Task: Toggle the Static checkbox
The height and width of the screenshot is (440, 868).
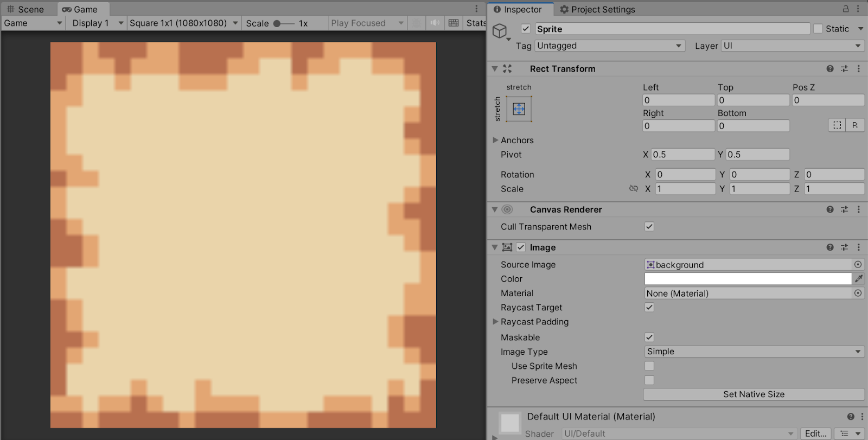Action: (x=818, y=29)
